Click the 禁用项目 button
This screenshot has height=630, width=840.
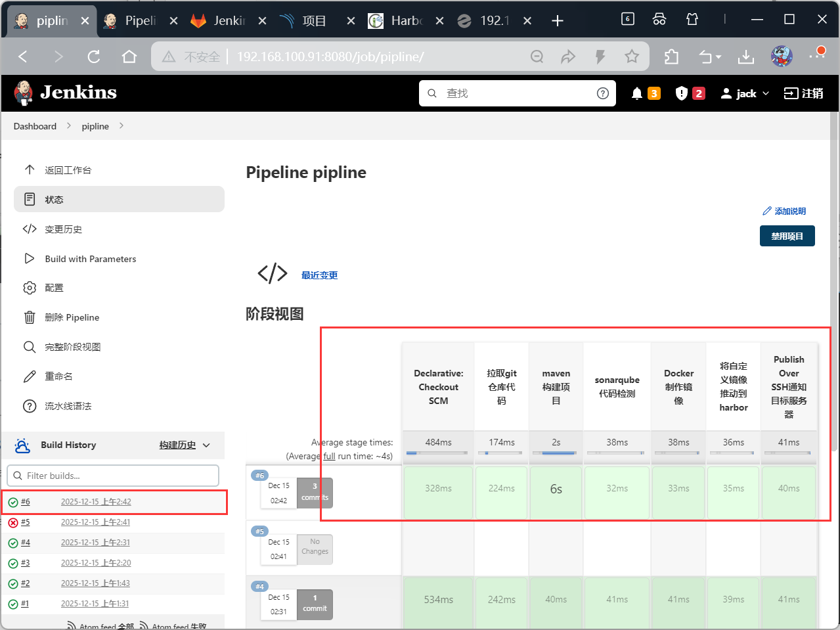click(787, 236)
